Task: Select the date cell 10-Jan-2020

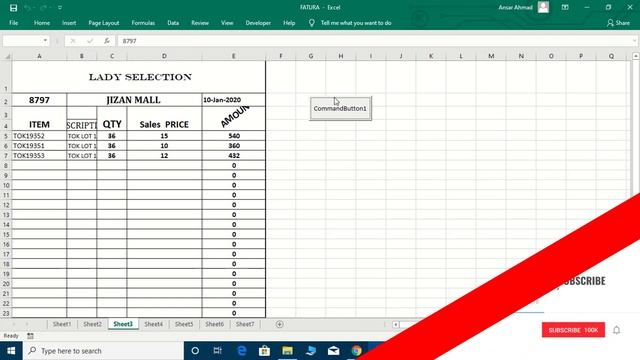Action: pos(233,100)
